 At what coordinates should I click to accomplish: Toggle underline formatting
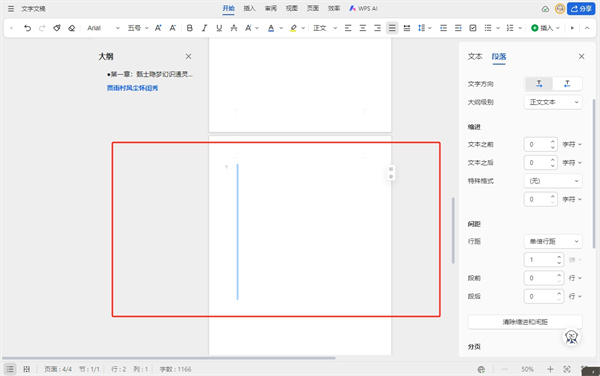[x=219, y=28]
